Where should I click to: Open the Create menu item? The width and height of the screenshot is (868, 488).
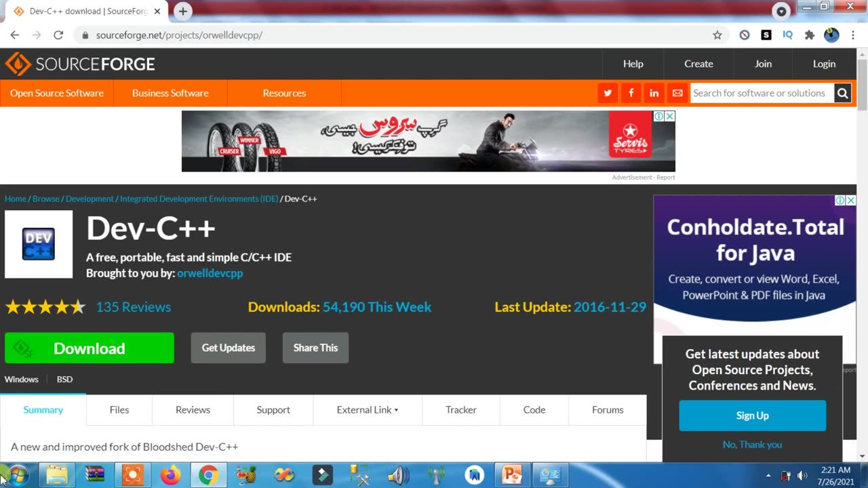[698, 64]
